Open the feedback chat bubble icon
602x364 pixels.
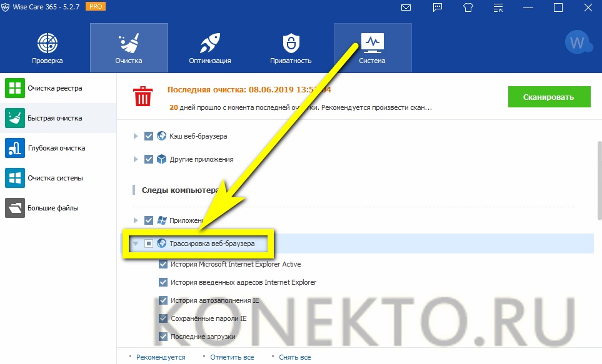(438, 7)
